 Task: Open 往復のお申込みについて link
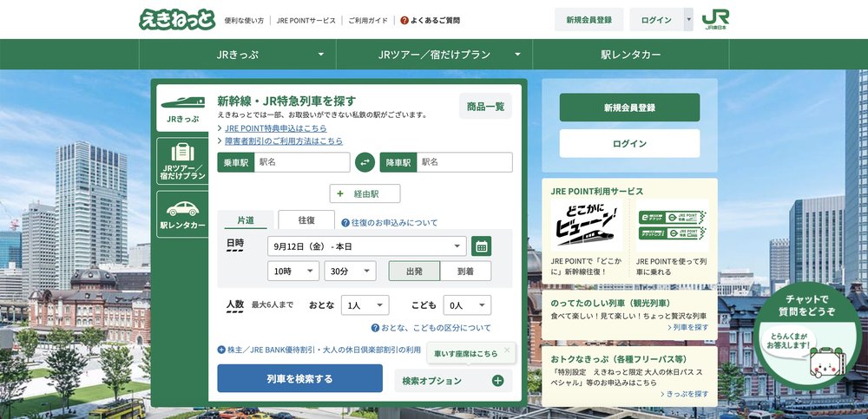394,222
